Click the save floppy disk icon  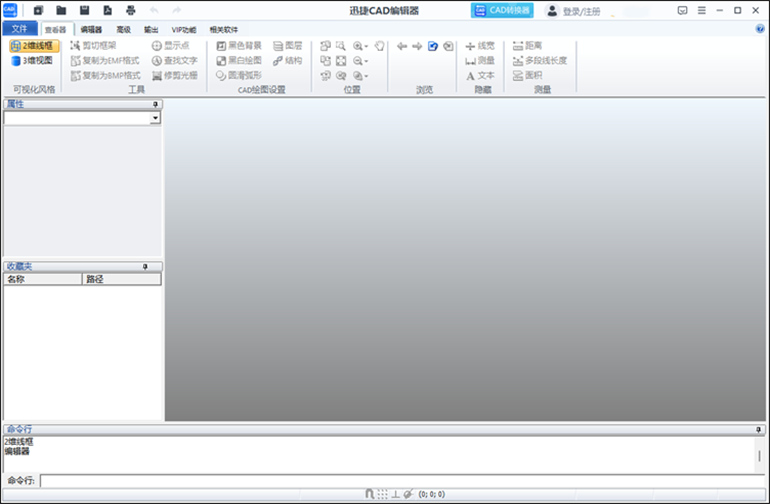[84, 10]
